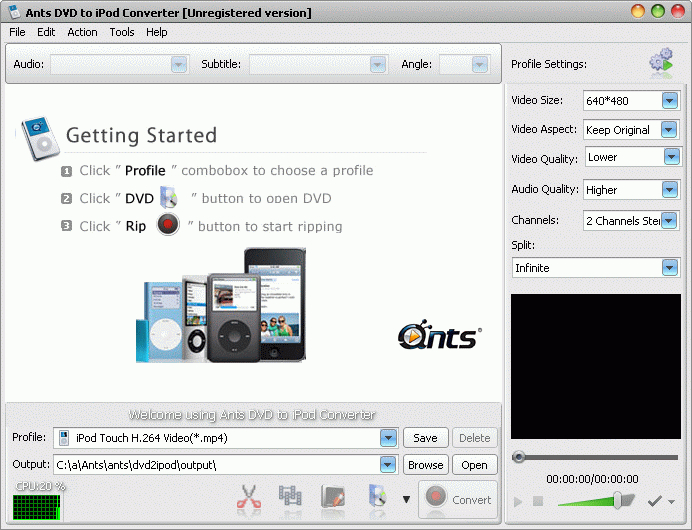Click the orange minimize window button
Viewport: 692px width, 530px height.
[638, 11]
